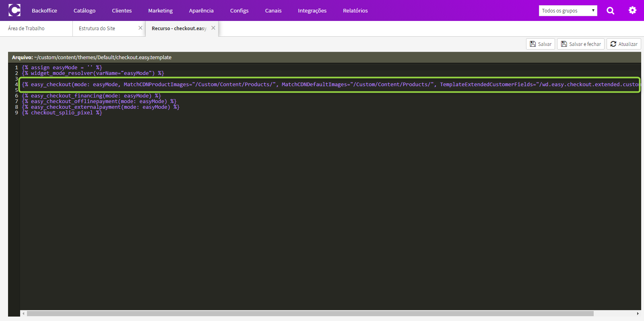Screen dimensions: 644x321
Task: Click the easy_checkout_offlinepayment code line
Action: click(x=99, y=101)
